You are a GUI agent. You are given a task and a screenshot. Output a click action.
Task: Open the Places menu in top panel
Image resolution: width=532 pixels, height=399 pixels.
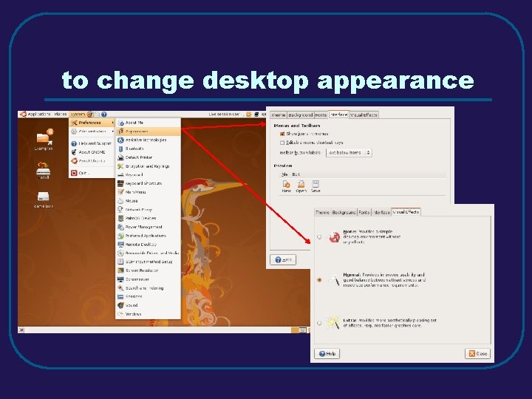[61, 115]
